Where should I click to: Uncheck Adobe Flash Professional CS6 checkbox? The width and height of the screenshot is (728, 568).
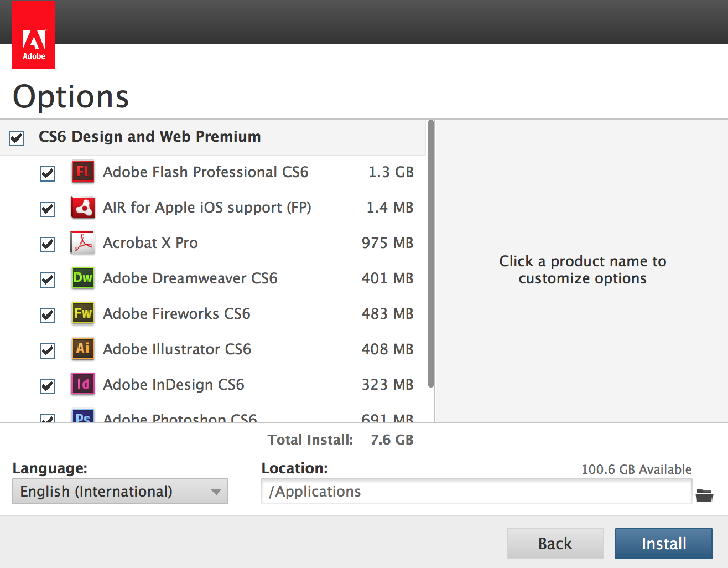pyautogui.click(x=48, y=173)
